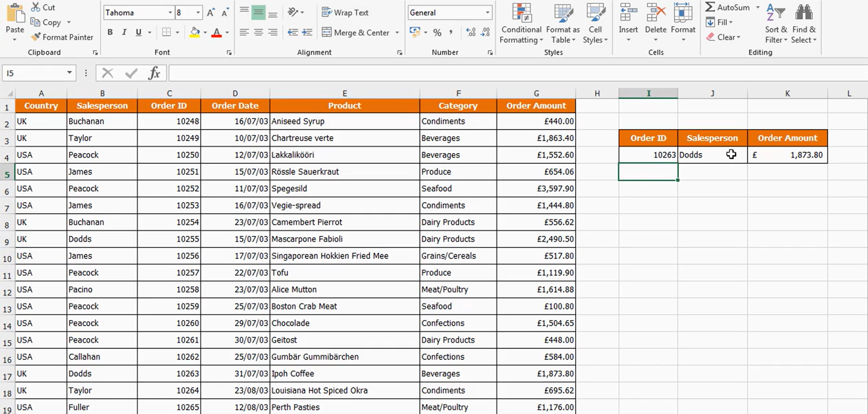
Task: Toggle Middle Align in the Alignment group
Action: (258, 12)
